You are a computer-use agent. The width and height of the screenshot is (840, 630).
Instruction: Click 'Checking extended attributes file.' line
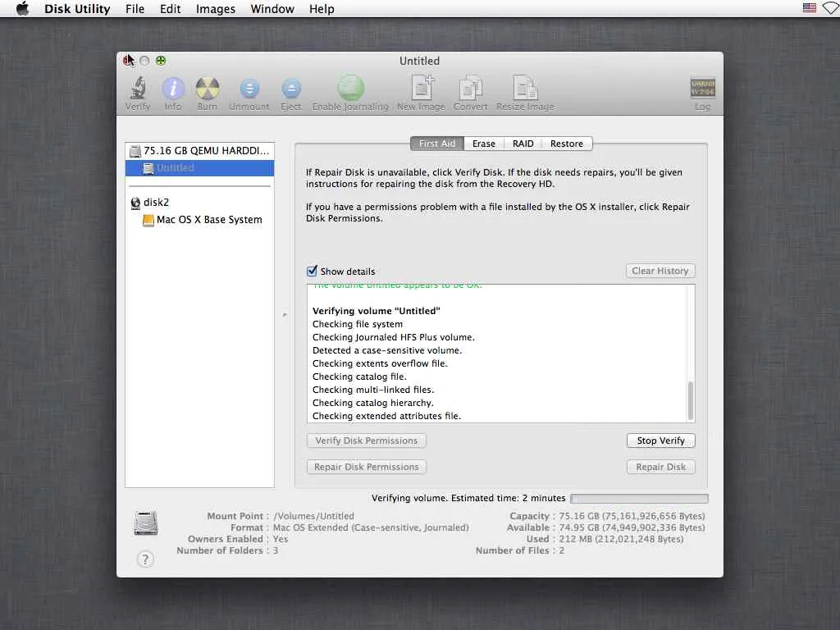387,416
